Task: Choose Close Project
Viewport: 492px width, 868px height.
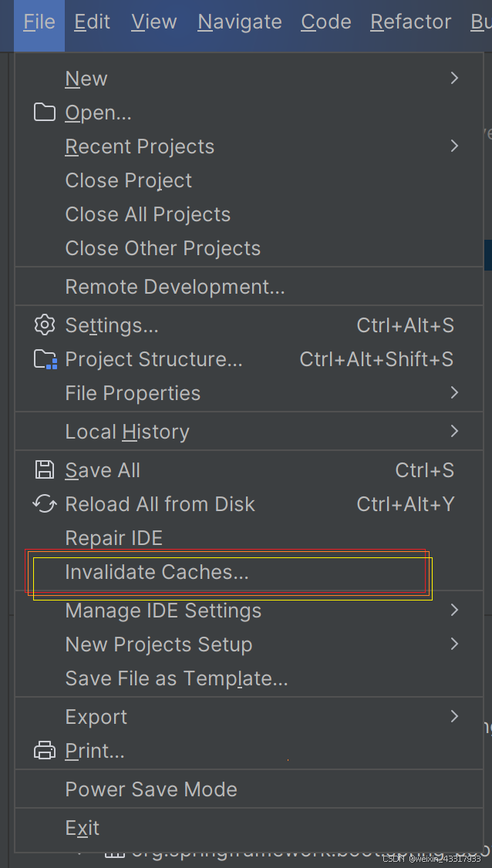Action: pos(249,180)
